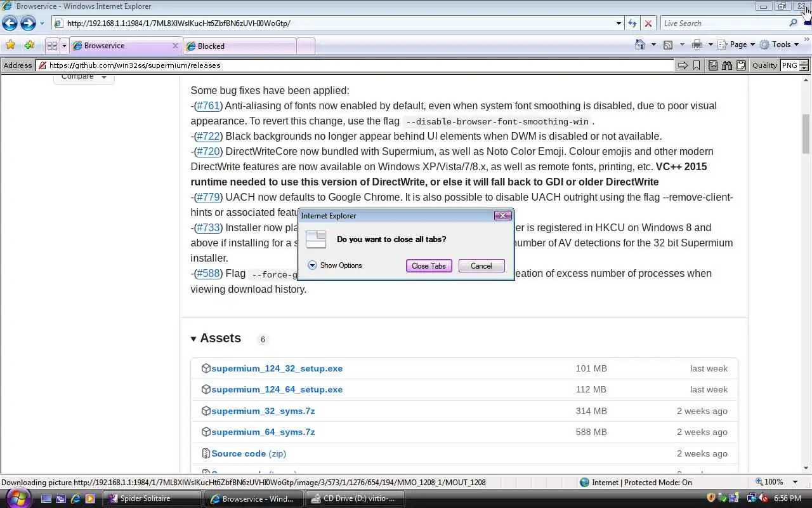Click the Live Search magnifier icon
Screen dimensions: 812x508
point(793,23)
